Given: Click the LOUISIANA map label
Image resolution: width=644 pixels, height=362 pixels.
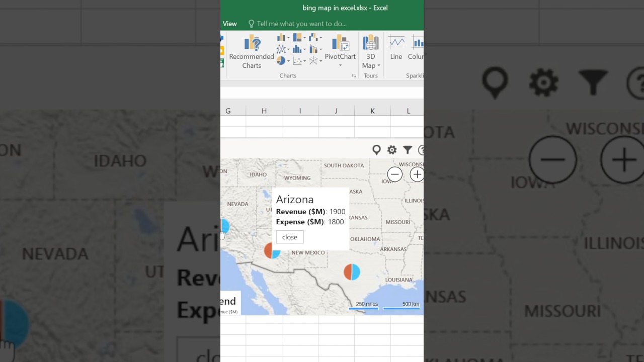Looking at the screenshot, I should 399,280.
